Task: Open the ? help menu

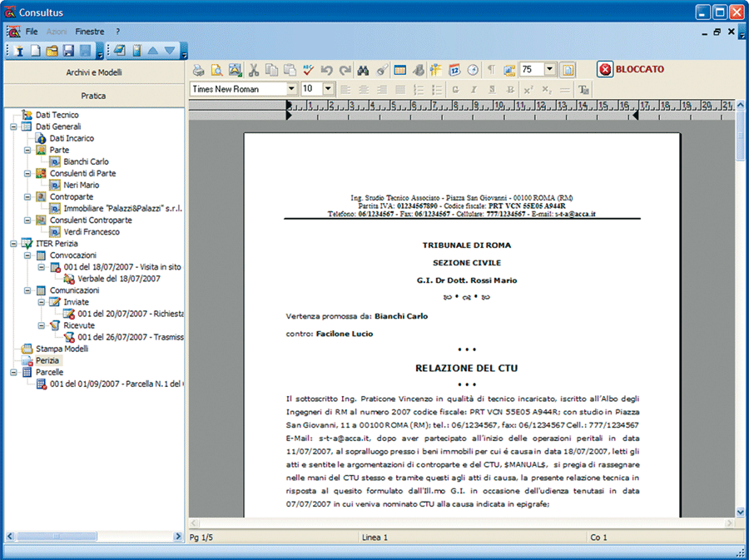Action: [x=117, y=32]
